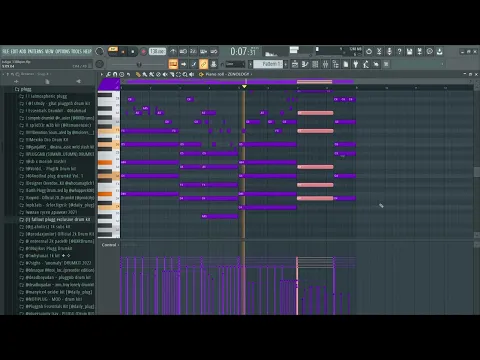
Task: Open the Control lane selector
Action: tap(110, 245)
